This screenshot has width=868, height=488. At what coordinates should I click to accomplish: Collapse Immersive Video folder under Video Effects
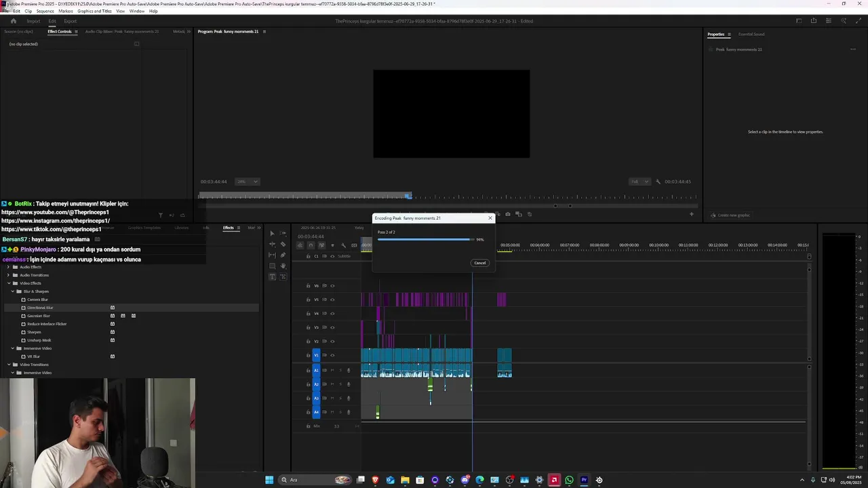[12, 348]
